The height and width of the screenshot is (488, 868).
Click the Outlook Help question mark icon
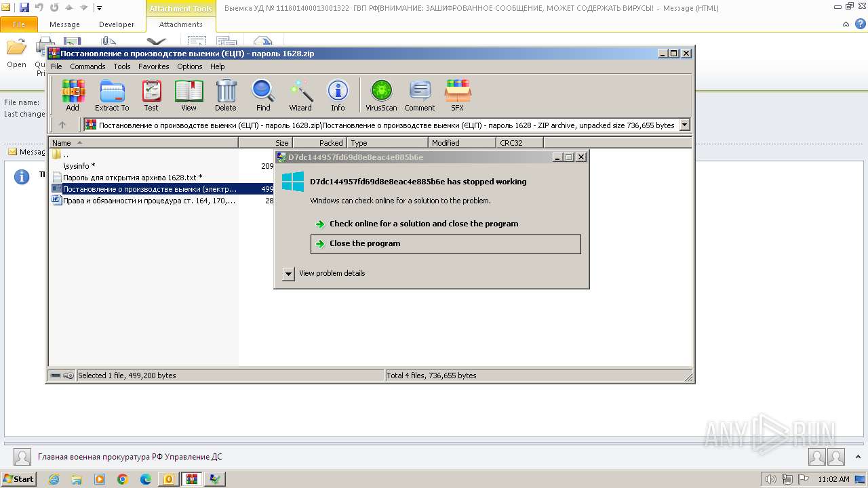coord(859,24)
